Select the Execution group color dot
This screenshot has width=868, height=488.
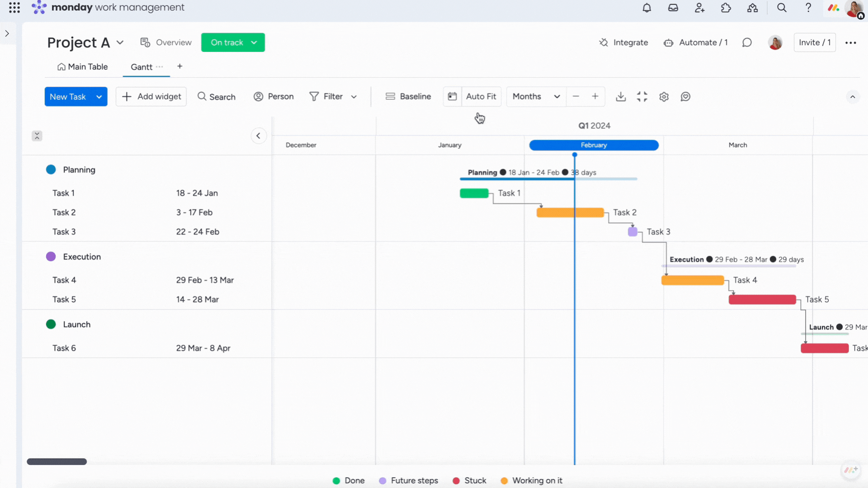pos(51,257)
